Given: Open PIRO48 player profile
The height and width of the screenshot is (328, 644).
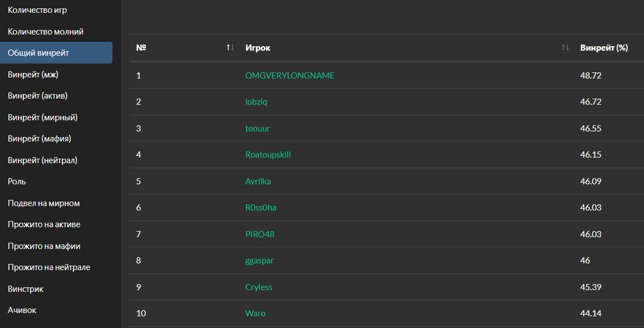Looking at the screenshot, I should coord(259,234).
